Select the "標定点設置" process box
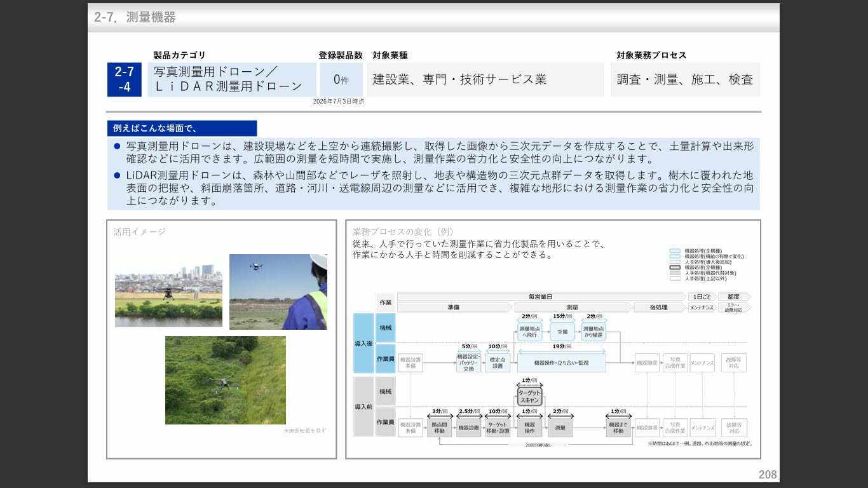868x488 pixels. [498, 363]
